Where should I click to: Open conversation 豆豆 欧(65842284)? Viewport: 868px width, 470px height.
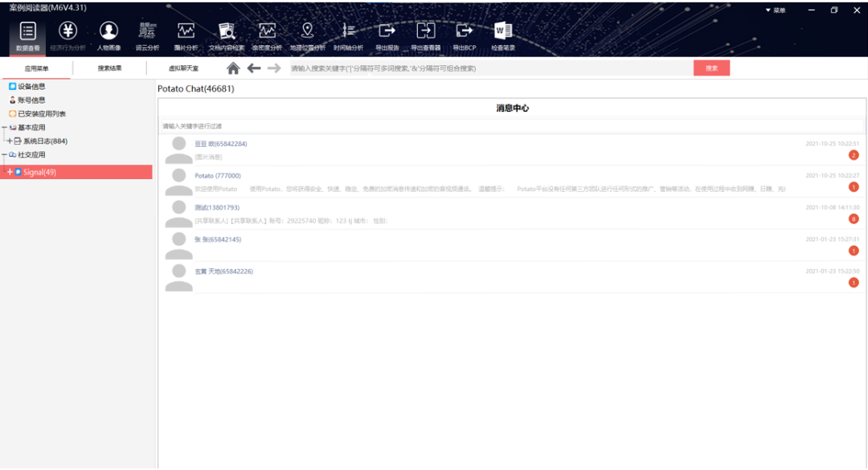(x=221, y=144)
